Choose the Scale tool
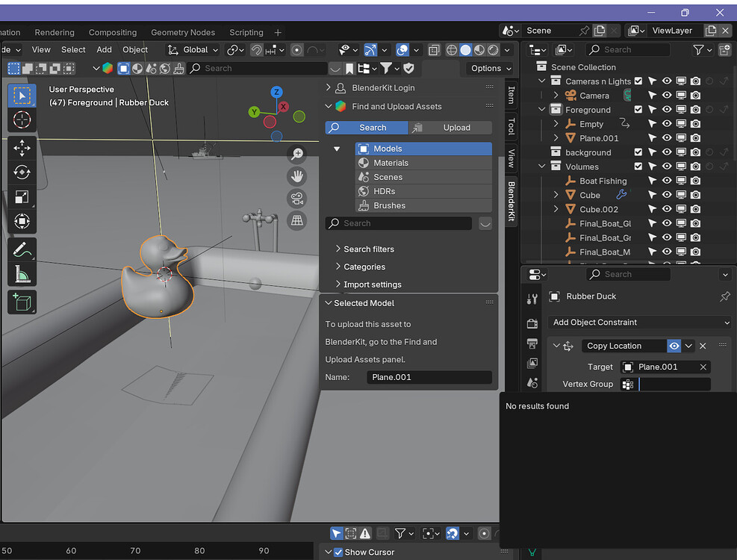The width and height of the screenshot is (737, 560). [22, 197]
